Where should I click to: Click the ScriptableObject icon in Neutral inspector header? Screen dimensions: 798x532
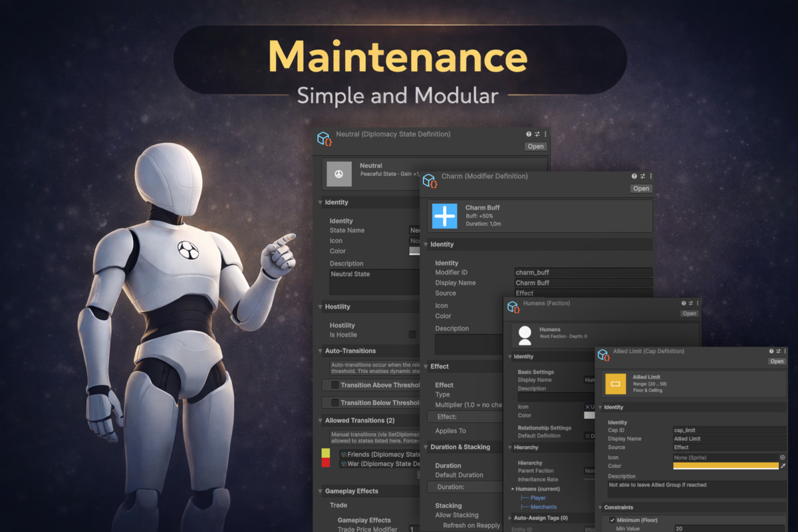pos(324,138)
